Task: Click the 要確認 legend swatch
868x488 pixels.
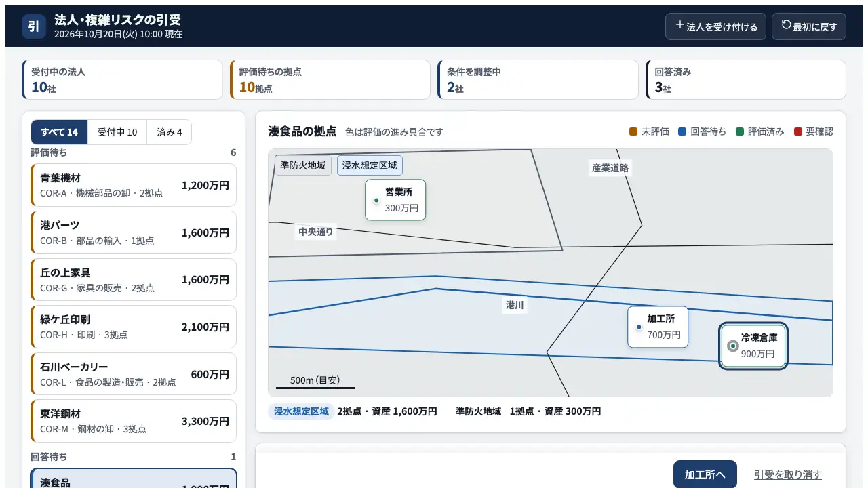Action: click(x=798, y=131)
